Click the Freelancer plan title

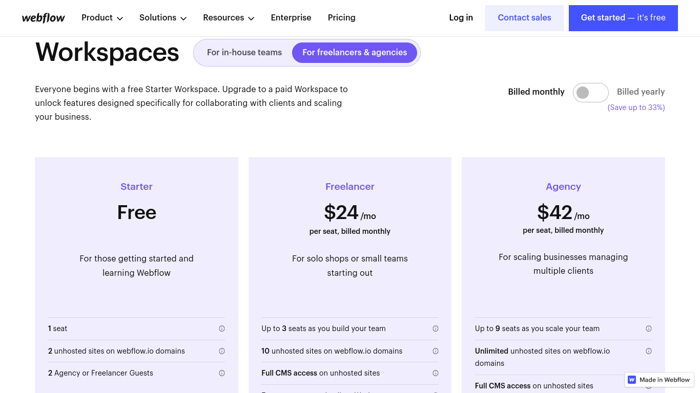point(350,187)
